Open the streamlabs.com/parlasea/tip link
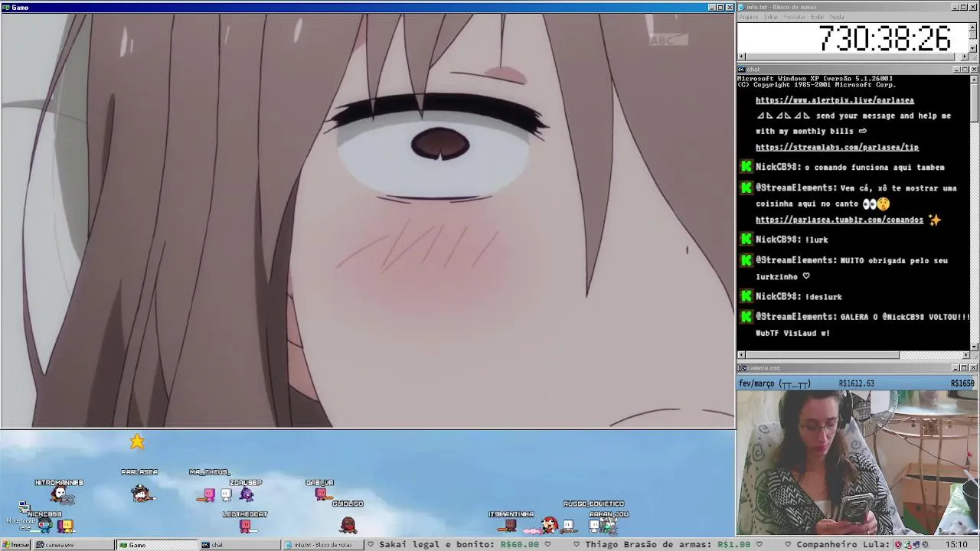 837,147
